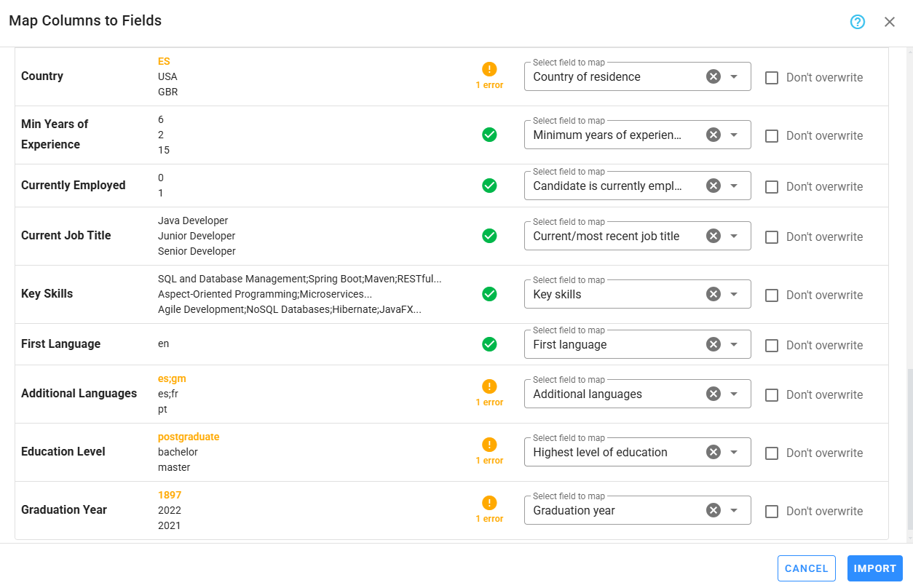Screen dimensions: 913x588
Task: Click the vertical scrollbar on the right
Action: click(909, 450)
